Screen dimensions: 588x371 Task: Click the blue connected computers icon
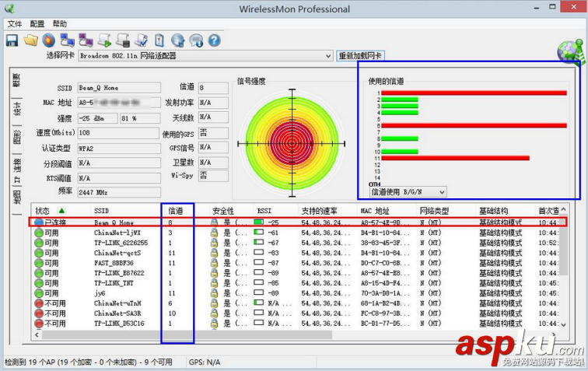pos(67,40)
